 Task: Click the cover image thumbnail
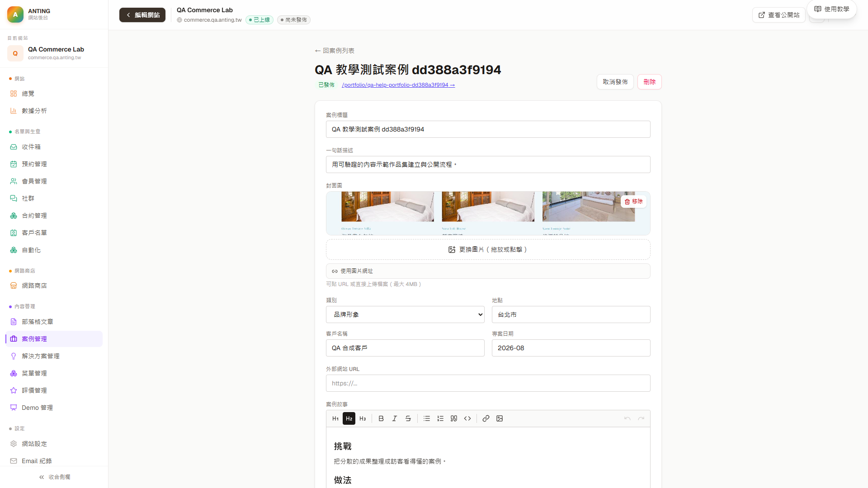tap(488, 213)
